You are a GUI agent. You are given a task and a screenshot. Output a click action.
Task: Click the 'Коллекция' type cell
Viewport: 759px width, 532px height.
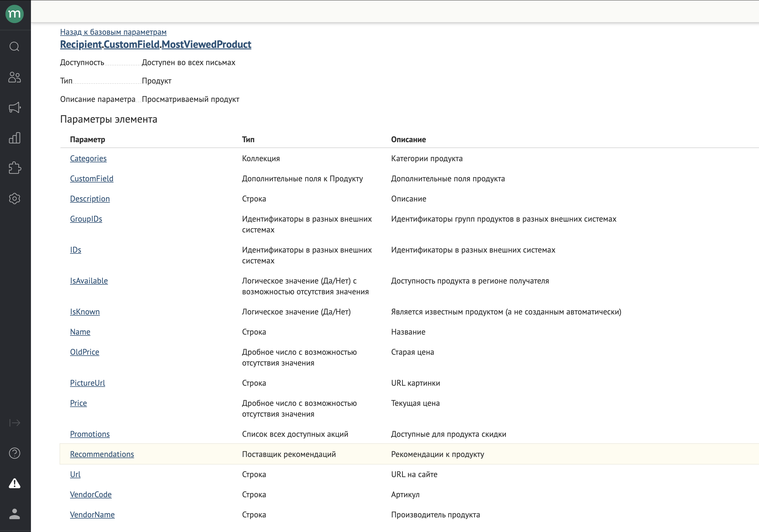coord(261,158)
